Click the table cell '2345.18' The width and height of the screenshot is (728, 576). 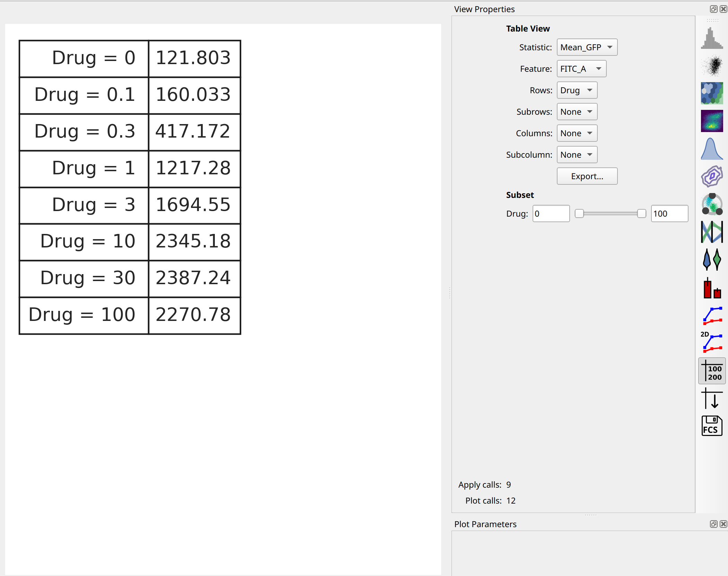coord(194,242)
